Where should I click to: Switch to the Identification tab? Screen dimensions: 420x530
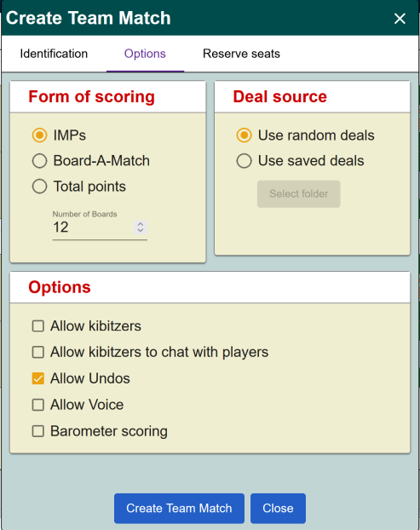coord(54,54)
